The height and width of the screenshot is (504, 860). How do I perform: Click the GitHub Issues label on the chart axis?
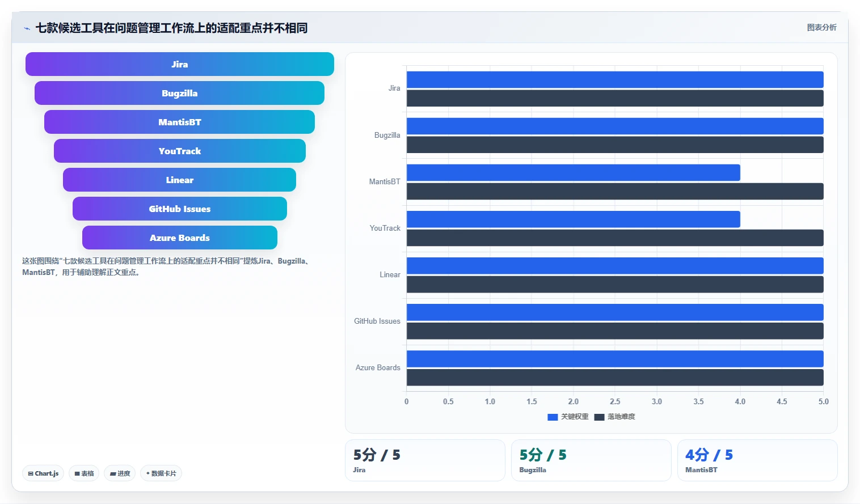click(377, 321)
